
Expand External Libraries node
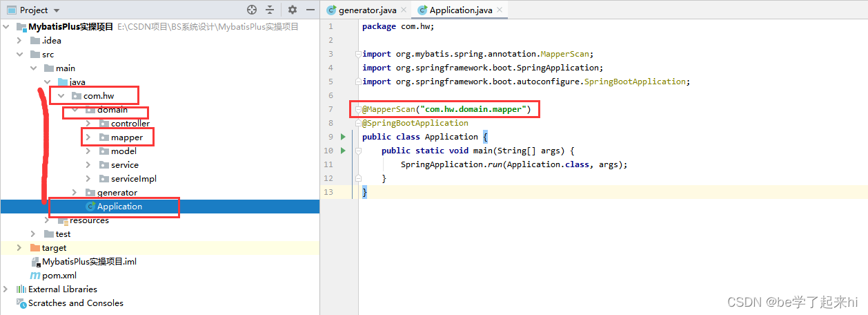[x=6, y=289]
